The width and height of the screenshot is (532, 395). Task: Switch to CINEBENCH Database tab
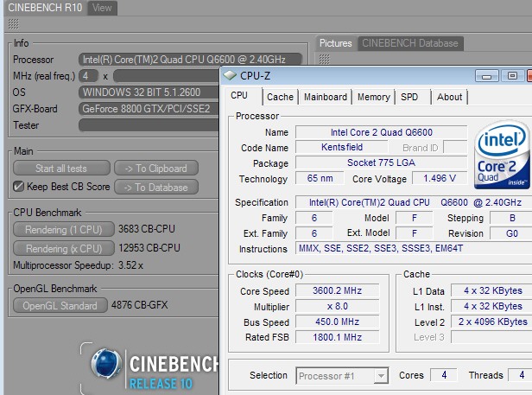tap(410, 43)
